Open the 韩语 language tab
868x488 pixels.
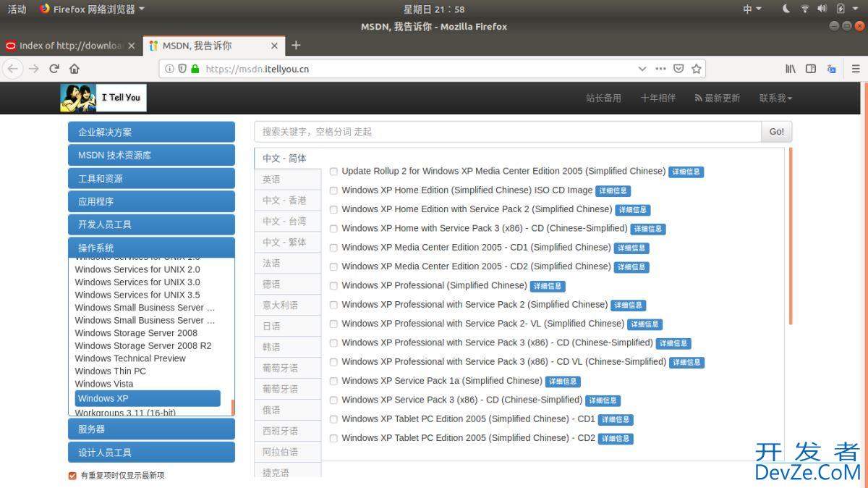[x=288, y=347]
